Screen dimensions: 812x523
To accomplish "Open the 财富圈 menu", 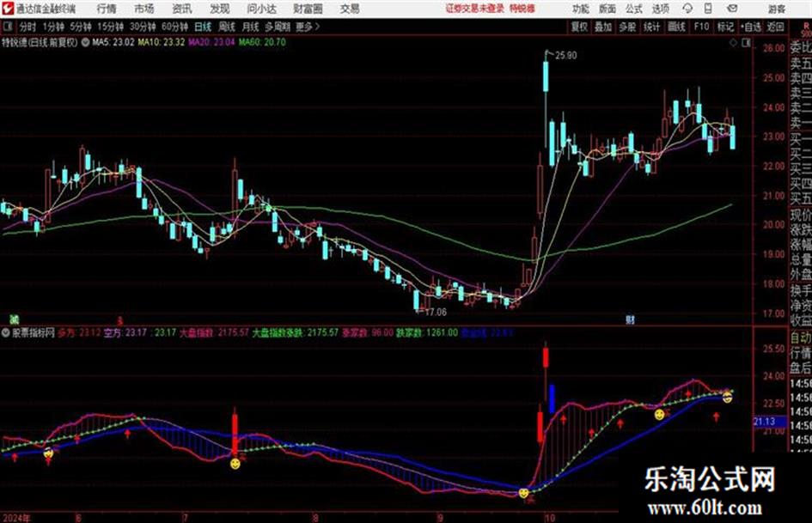I will [x=308, y=9].
